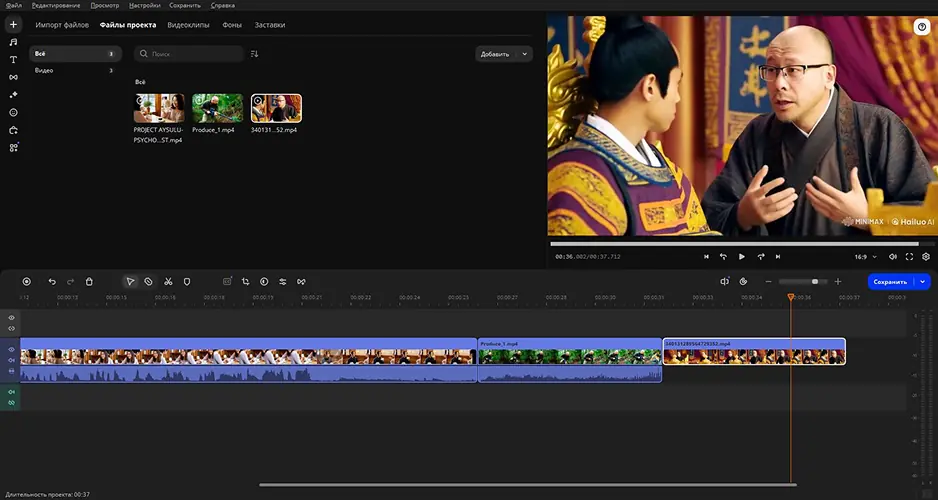Screen dimensions: 938x500
Task: Open the rotating arrow tools icon in sidebar
Action: [x=13, y=130]
